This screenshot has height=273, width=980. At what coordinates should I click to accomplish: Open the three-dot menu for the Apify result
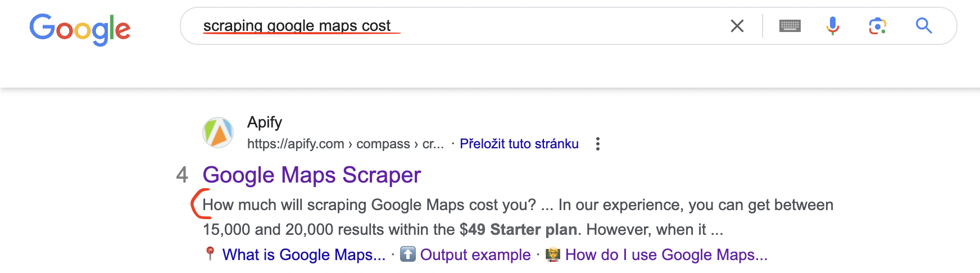pos(598,144)
